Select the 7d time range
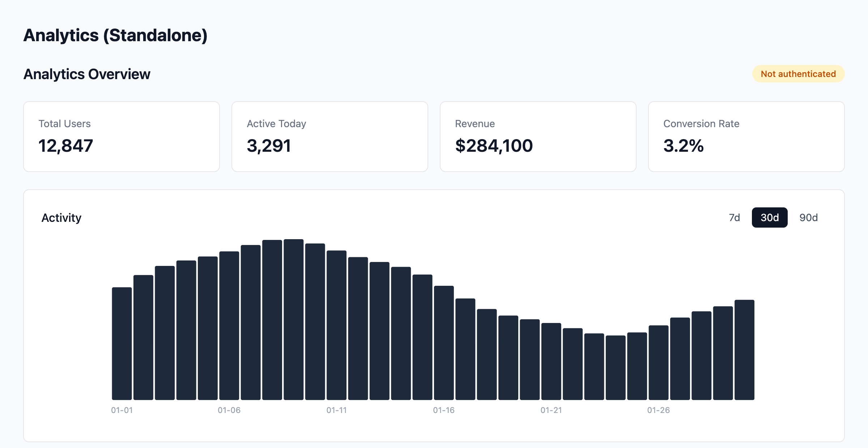The image size is (868, 448). click(x=734, y=217)
